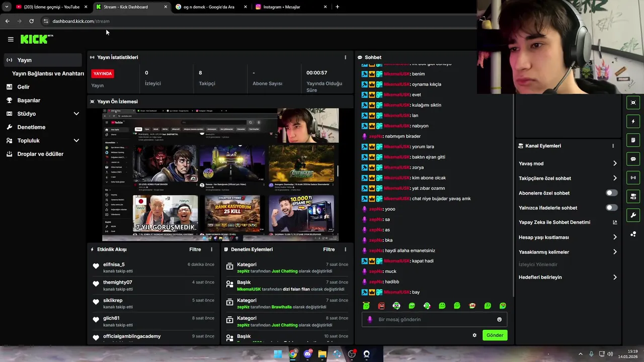Viewport: 644px width, 362px height.
Task: Focus the Bir mesaj gönderin input
Action: 435,319
